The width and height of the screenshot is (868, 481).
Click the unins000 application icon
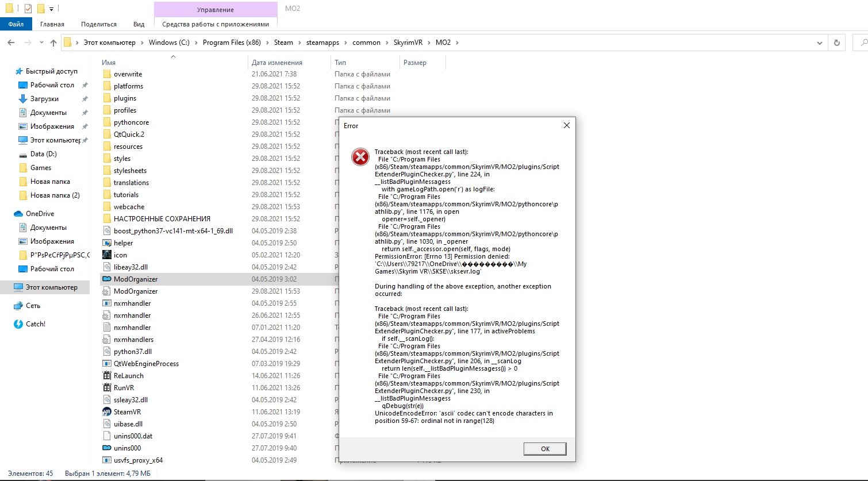click(x=106, y=448)
